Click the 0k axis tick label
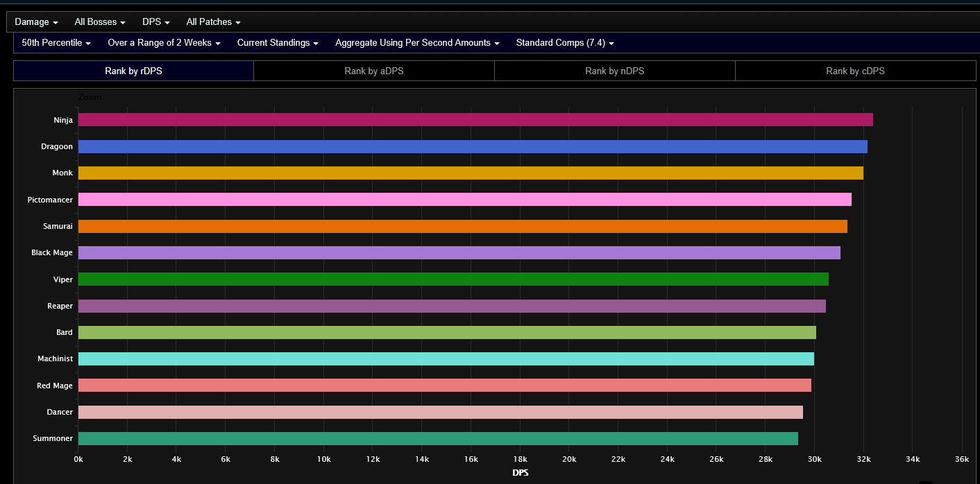 [x=78, y=459]
